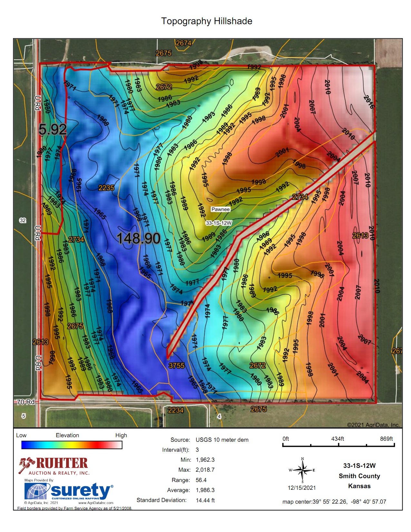Click the ©2021 AgriData, Inc. map credit
The width and height of the screenshot is (411, 532).
[x=373, y=425]
